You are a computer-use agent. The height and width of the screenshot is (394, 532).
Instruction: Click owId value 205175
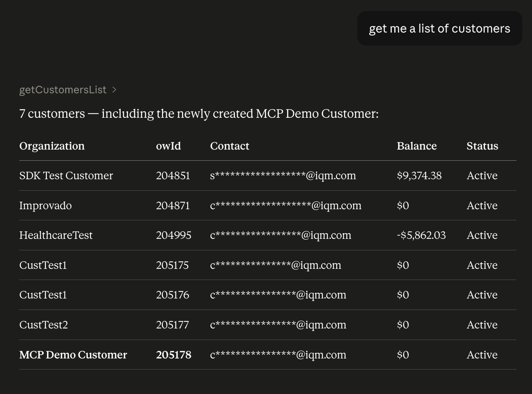coord(172,265)
